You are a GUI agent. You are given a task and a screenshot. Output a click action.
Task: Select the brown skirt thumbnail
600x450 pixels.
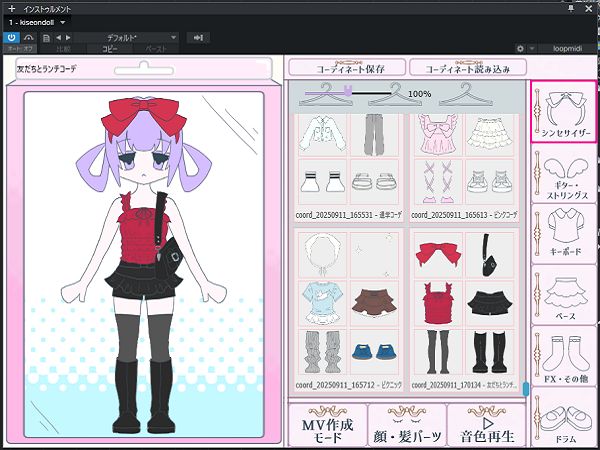tap(374, 303)
